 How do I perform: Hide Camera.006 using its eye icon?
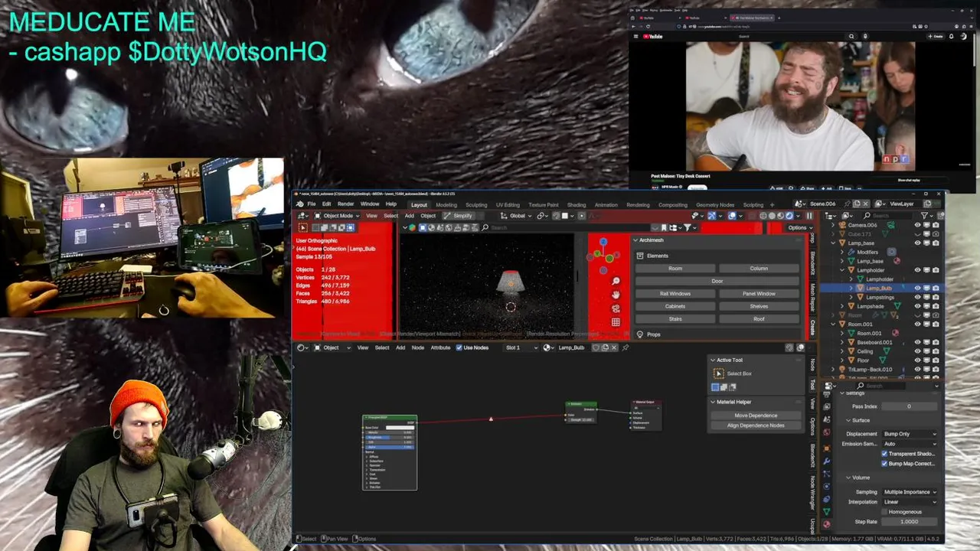click(917, 225)
